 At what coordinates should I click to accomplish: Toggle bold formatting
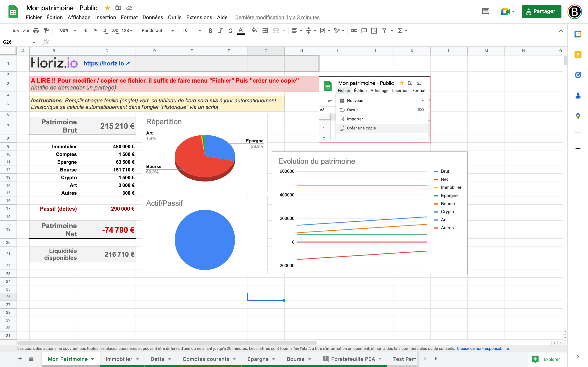pos(210,30)
